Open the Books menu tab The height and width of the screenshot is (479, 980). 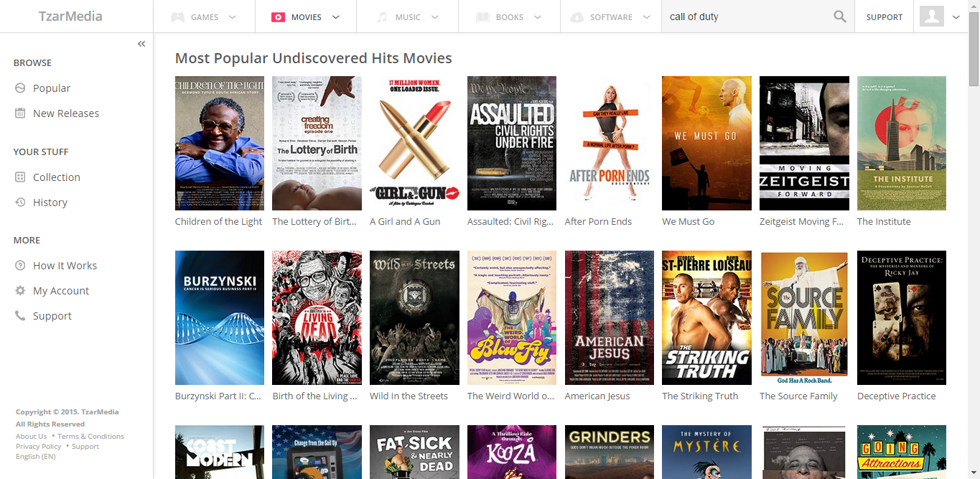pyautogui.click(x=509, y=17)
